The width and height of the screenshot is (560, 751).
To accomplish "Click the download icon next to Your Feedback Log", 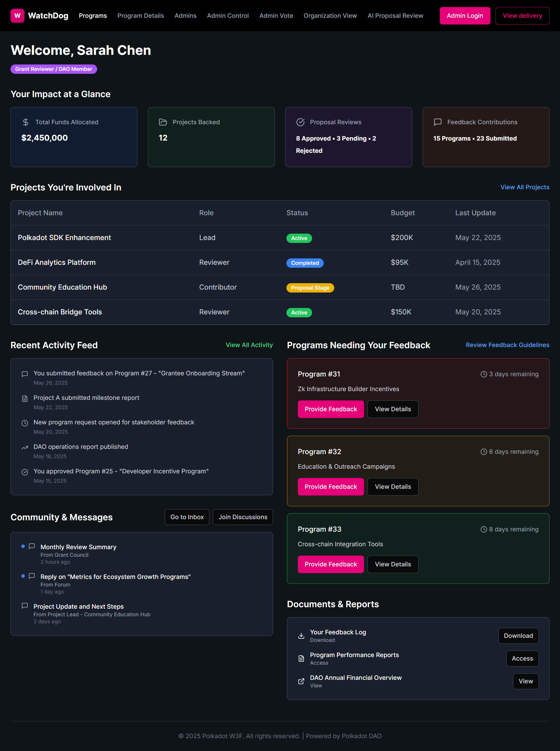I will [301, 636].
